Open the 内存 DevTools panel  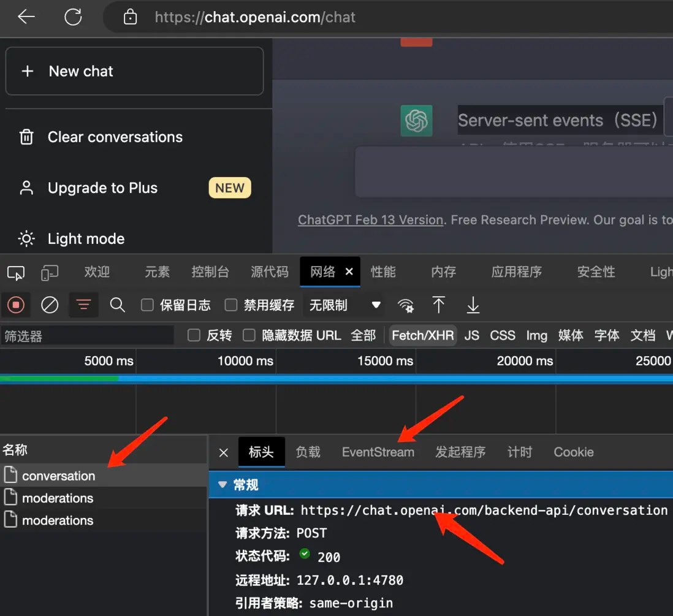pyautogui.click(x=444, y=272)
